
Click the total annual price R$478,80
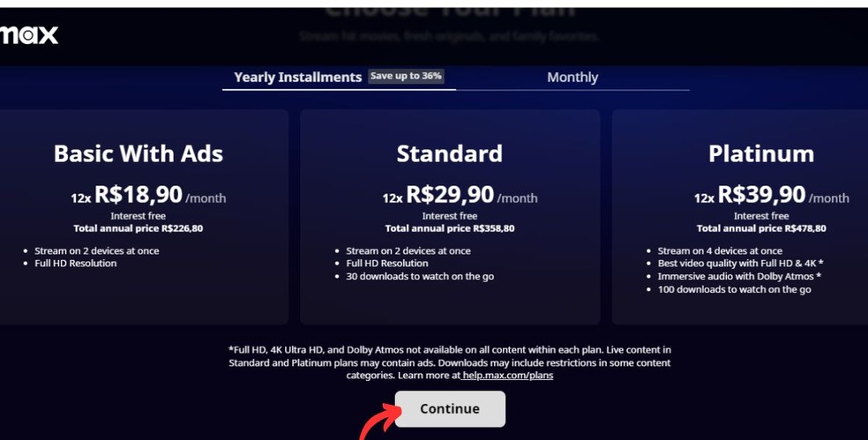(x=761, y=228)
